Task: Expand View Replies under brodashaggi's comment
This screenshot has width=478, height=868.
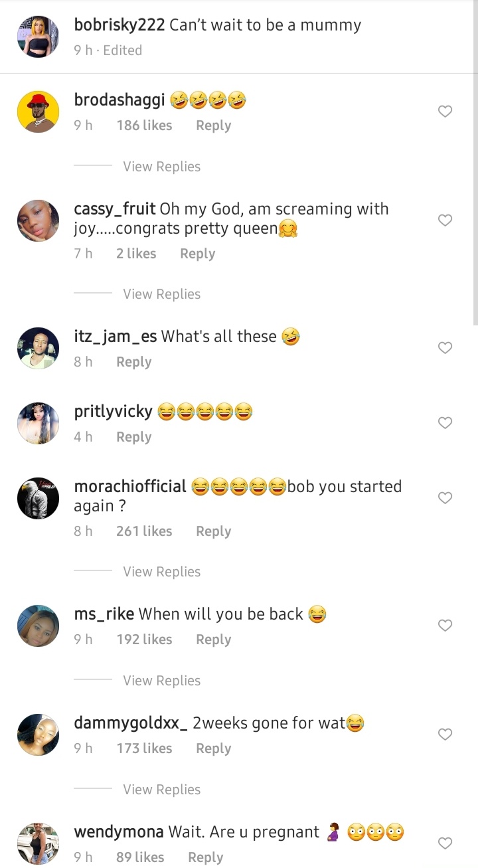Action: [161, 167]
